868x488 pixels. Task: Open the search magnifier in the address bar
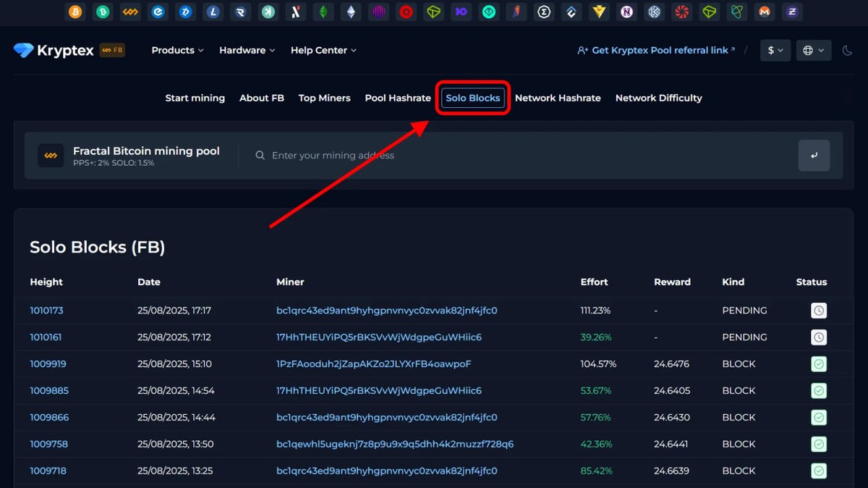(x=260, y=155)
